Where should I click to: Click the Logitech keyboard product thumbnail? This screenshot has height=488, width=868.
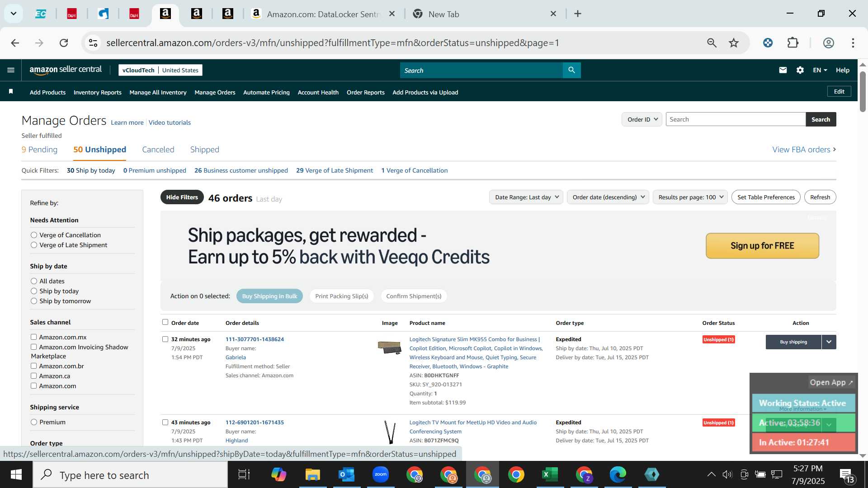[389, 347]
